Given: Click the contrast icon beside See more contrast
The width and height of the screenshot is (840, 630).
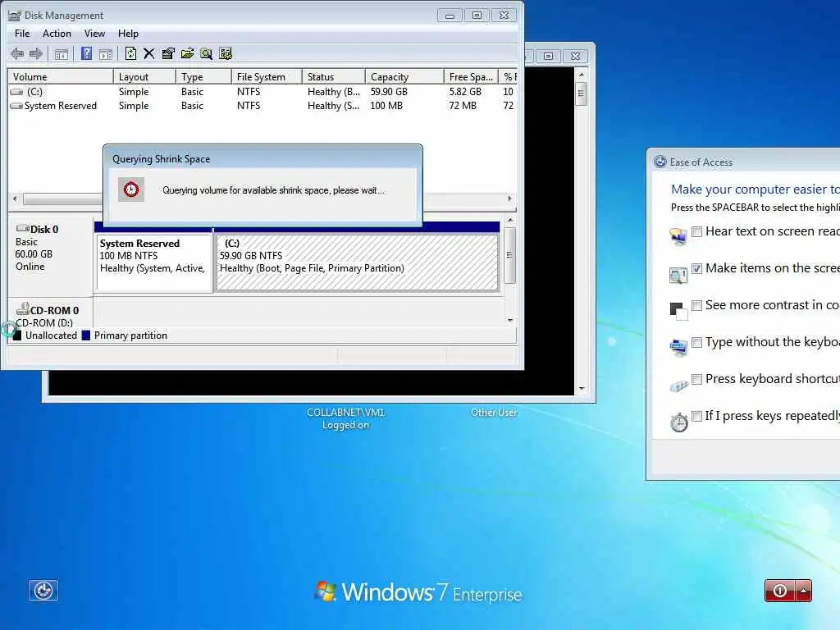Looking at the screenshot, I should (678, 311).
